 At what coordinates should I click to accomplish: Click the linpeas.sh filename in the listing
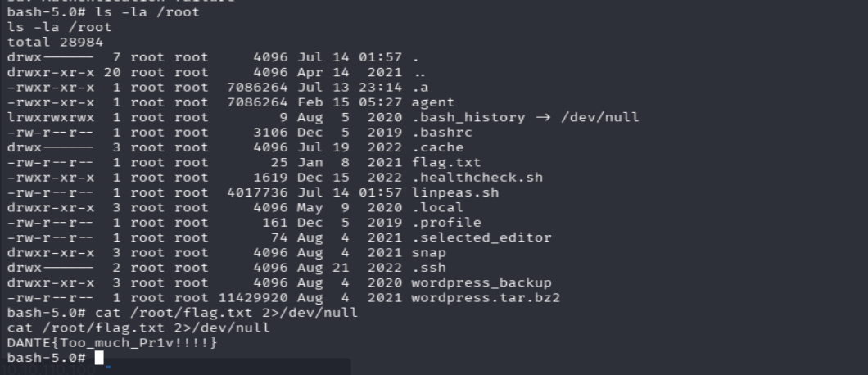455,192
